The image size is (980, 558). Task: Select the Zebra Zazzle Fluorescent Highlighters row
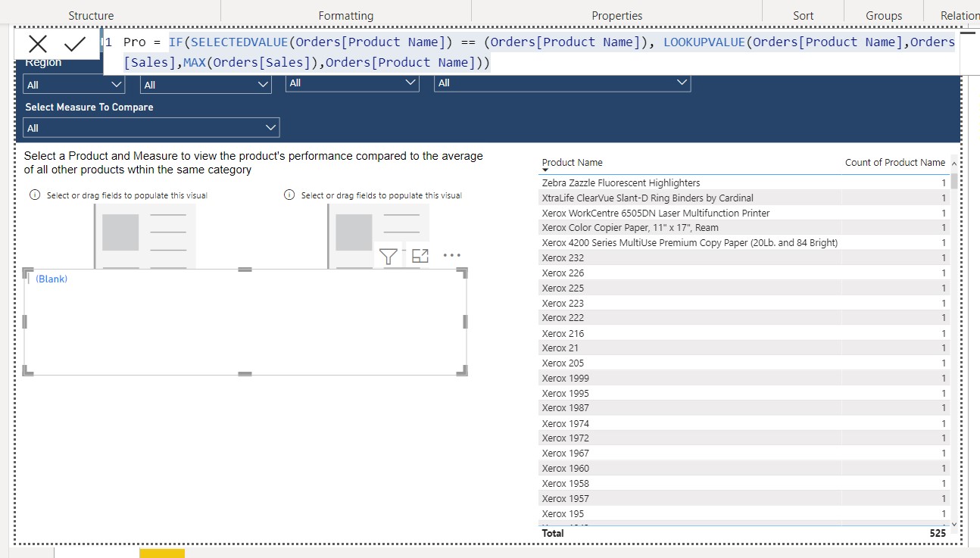click(x=744, y=182)
